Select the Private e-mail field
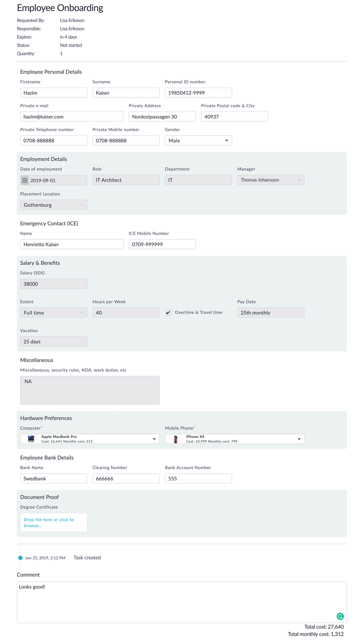The width and height of the screenshot is (356, 644). pyautogui.click(x=71, y=116)
